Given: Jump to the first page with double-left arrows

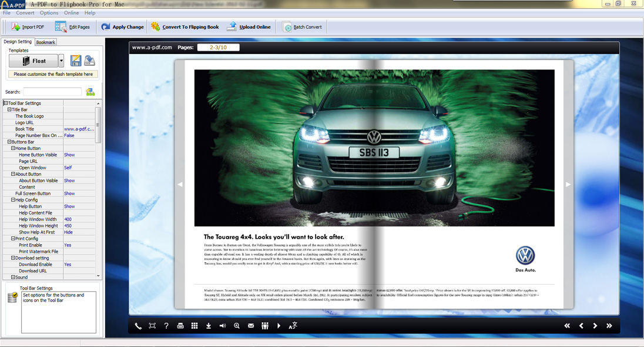Looking at the screenshot, I should (567, 326).
